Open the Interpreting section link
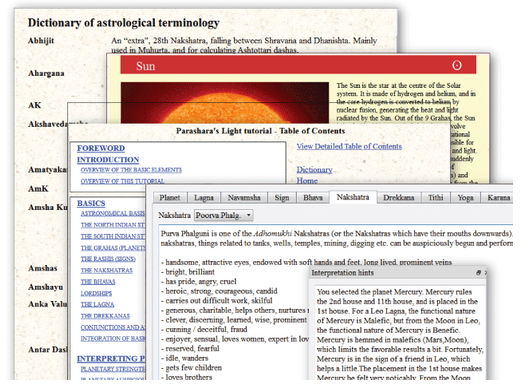Screen dimensions: 524x390 pyautogui.click(x=111, y=359)
